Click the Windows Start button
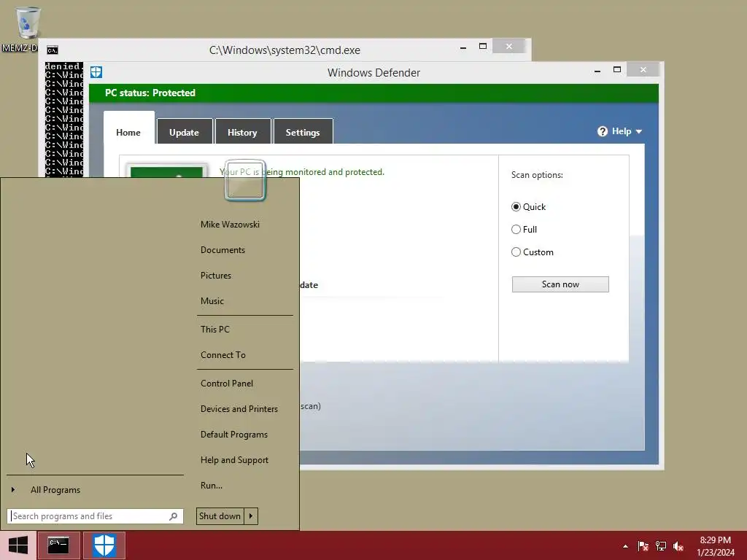Image resolution: width=747 pixels, height=560 pixels. pos(18,545)
